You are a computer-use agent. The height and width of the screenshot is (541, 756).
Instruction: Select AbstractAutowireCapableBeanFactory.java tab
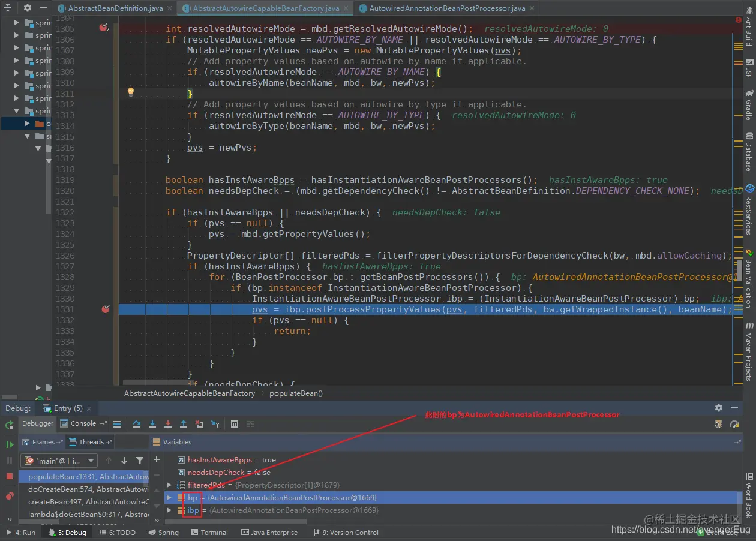point(266,8)
